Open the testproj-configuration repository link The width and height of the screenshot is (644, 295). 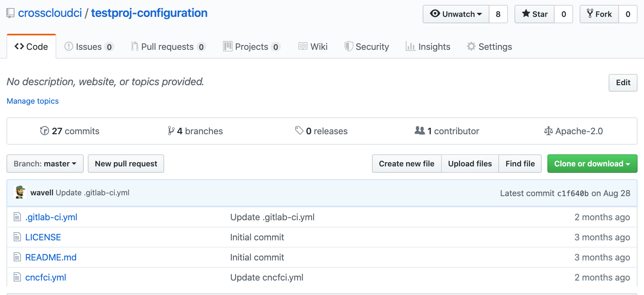coord(149,13)
